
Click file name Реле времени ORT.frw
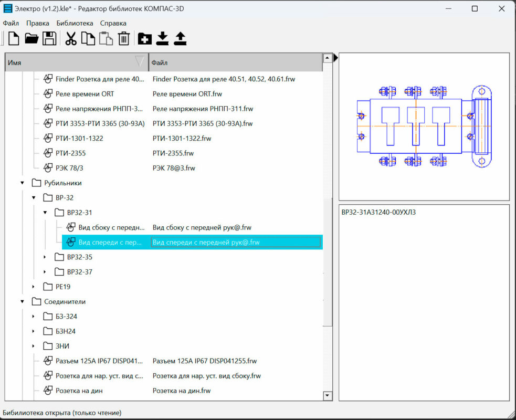click(x=187, y=94)
